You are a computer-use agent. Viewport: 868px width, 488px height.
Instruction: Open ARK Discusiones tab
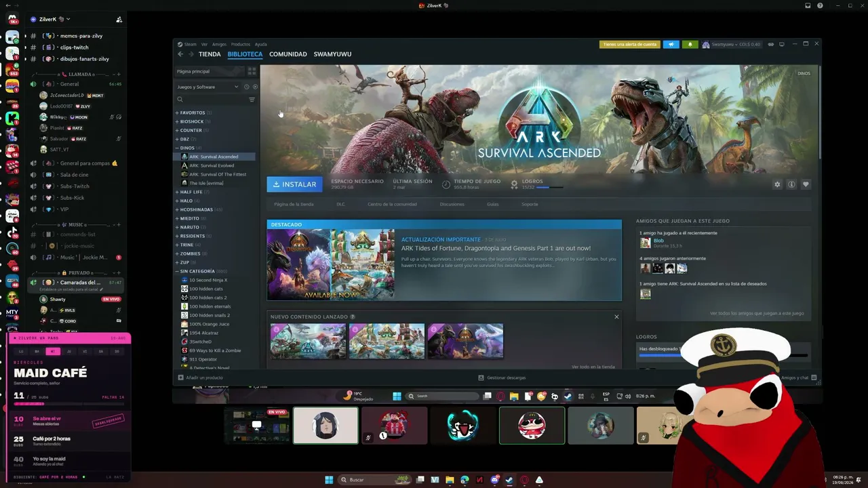pos(452,204)
